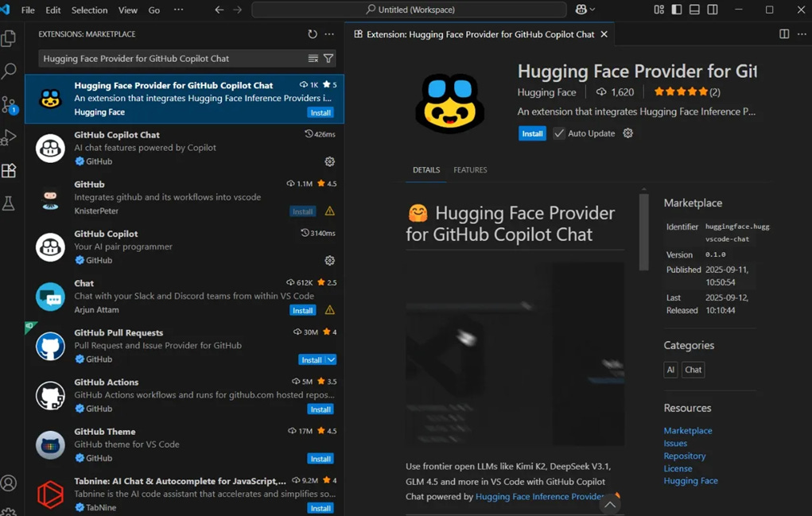Viewport: 812px width, 516px height.
Task: Close the Hugging Face extension tab
Action: click(604, 34)
